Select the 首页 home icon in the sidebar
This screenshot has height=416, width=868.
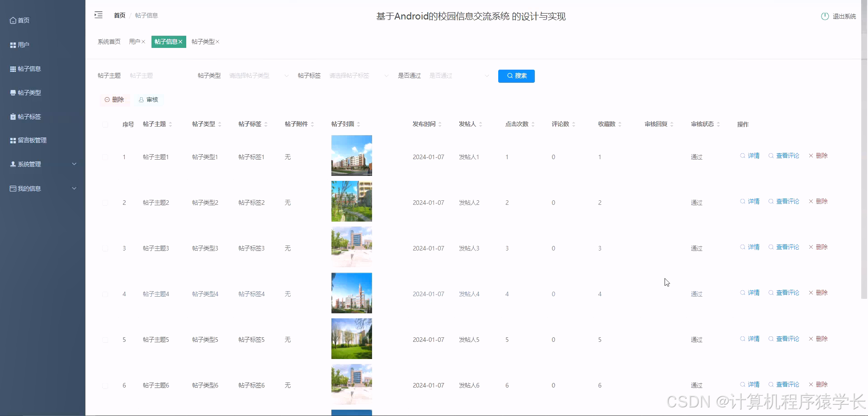point(13,20)
